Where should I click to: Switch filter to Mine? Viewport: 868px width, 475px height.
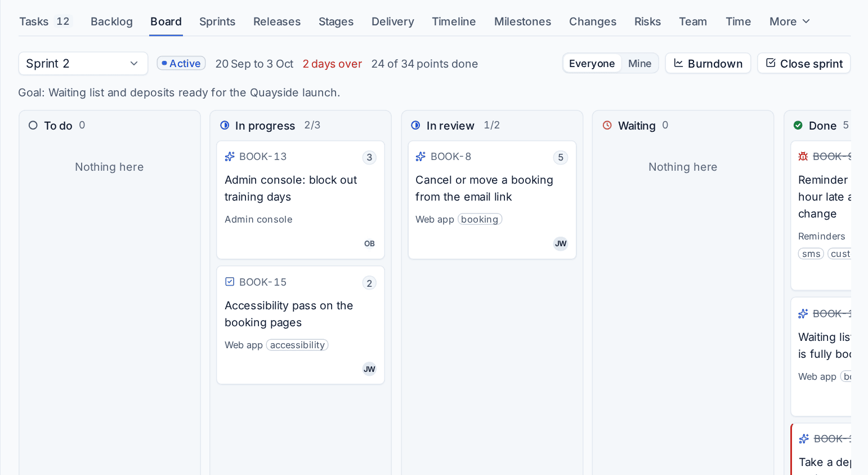click(639, 64)
